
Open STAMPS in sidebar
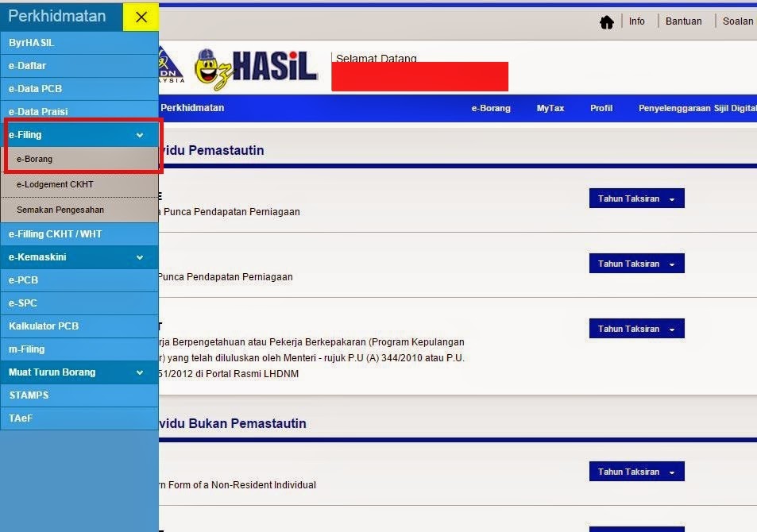pos(79,395)
